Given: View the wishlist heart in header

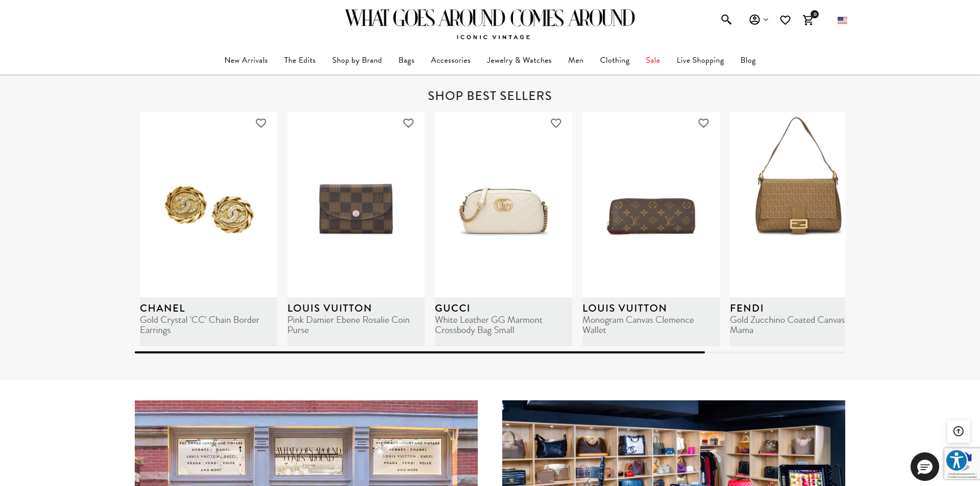Looking at the screenshot, I should pyautogui.click(x=785, y=20).
